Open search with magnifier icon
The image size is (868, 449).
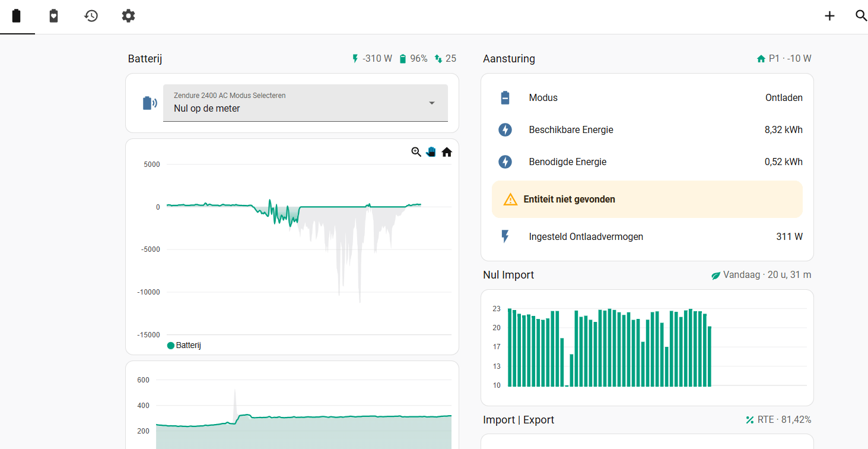[861, 16]
